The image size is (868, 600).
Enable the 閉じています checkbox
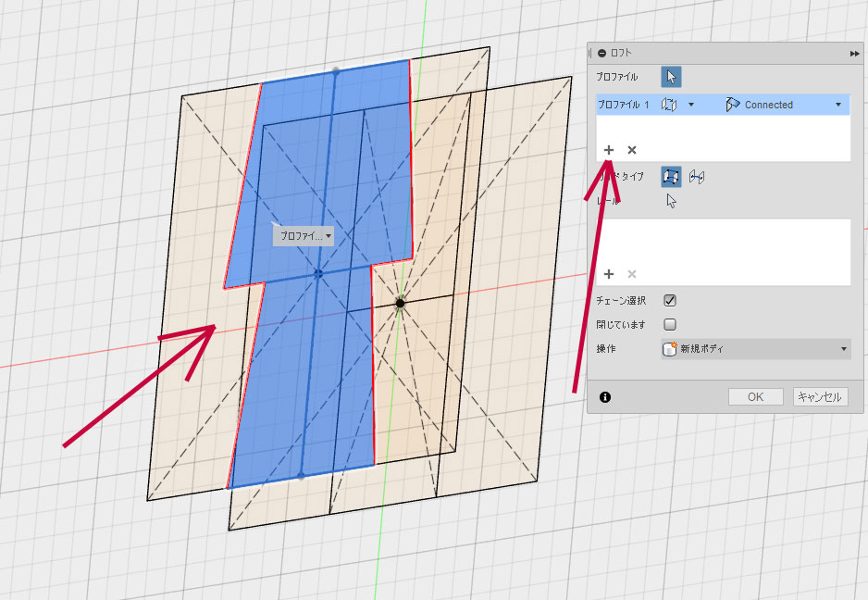[x=671, y=325]
